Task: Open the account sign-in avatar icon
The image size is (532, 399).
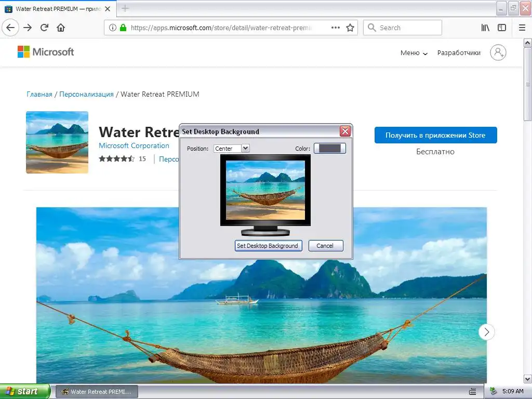Action: [x=498, y=52]
